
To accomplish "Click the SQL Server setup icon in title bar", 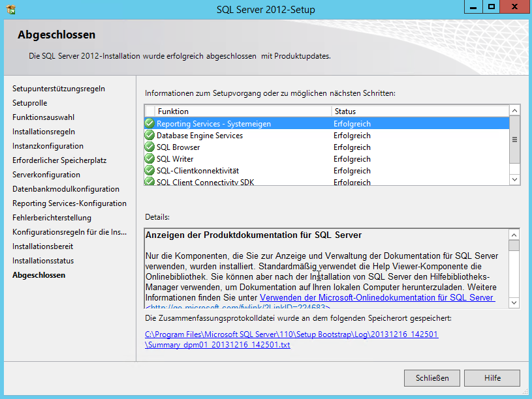I will pyautogui.click(x=10, y=9).
